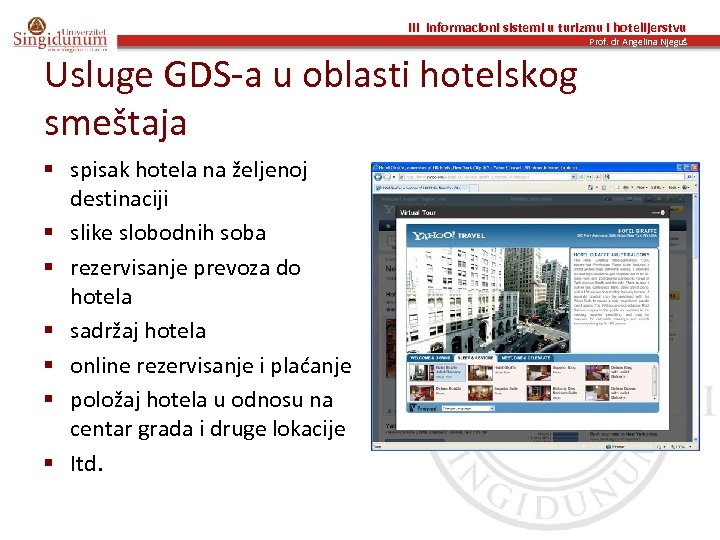The image size is (720, 540).
Task: Click into the browser search box
Action: [x=644, y=177]
